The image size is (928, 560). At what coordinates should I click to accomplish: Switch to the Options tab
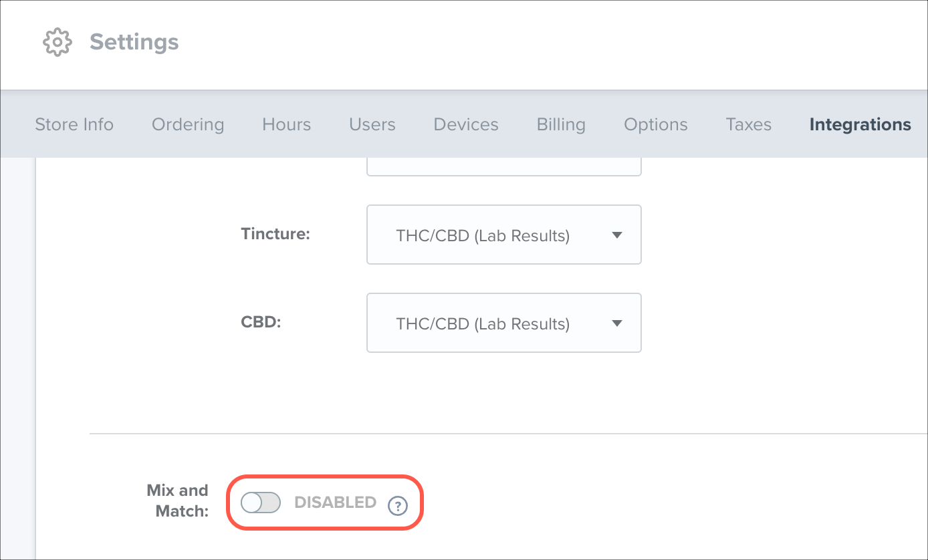[655, 124]
